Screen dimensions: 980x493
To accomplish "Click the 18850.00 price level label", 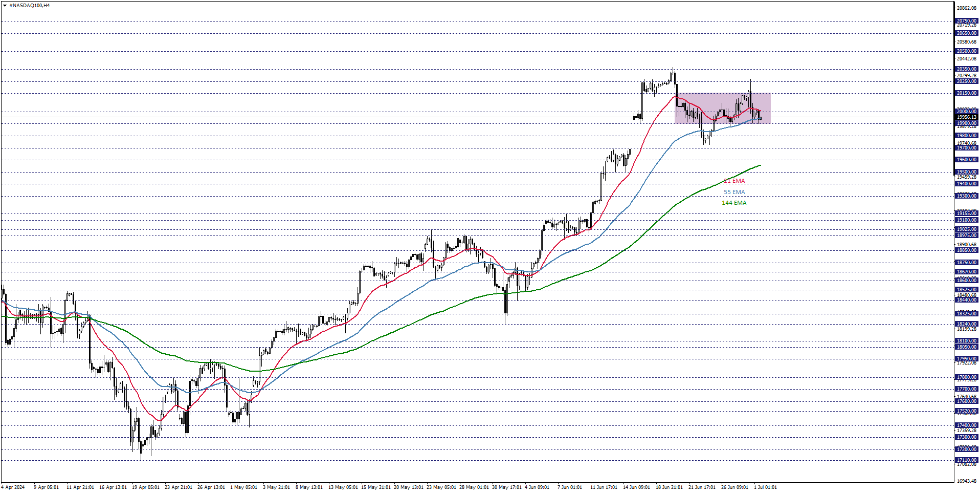I will tap(967, 250).
